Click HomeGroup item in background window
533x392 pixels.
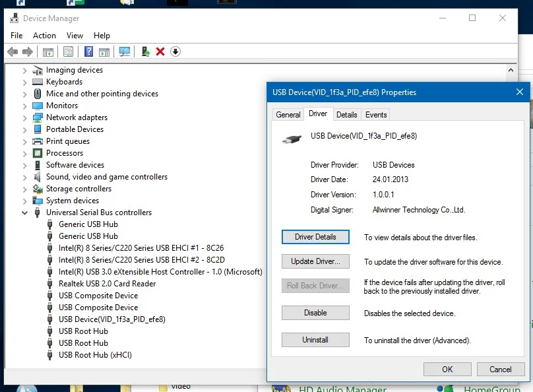[x=492, y=389]
